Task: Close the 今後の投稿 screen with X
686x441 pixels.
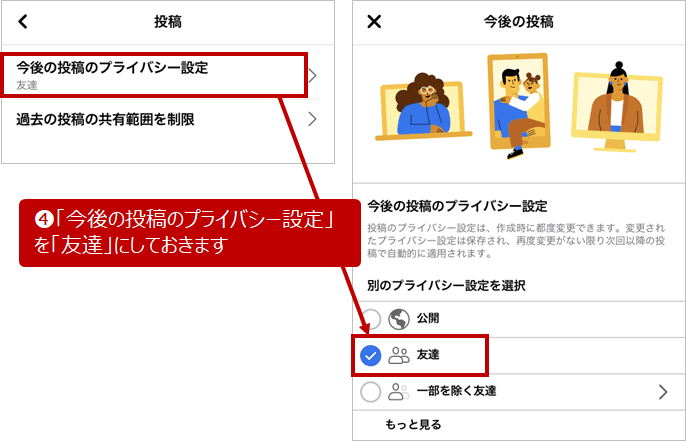Action: point(374,21)
